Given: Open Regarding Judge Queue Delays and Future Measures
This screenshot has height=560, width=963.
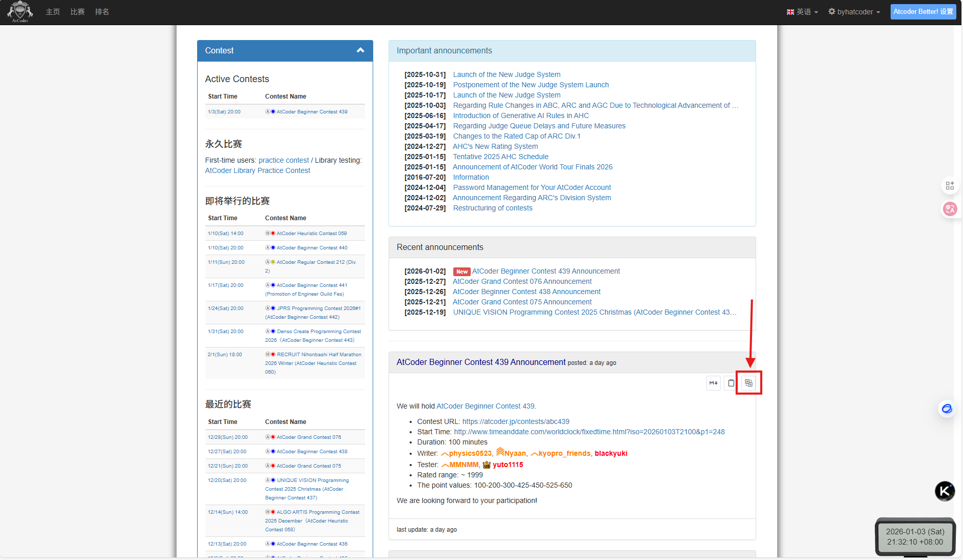Looking at the screenshot, I should 540,126.
